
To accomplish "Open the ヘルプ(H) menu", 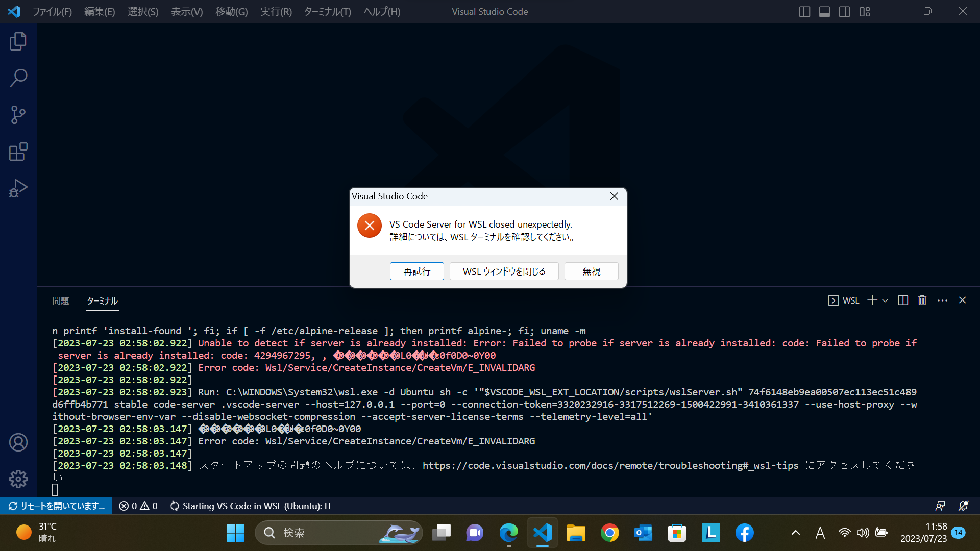I will pos(382,11).
